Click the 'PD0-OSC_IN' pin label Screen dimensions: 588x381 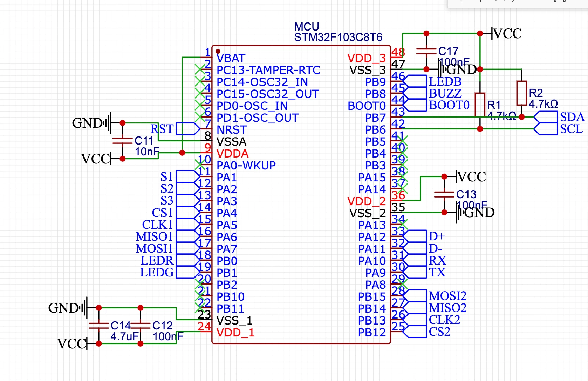coord(252,106)
